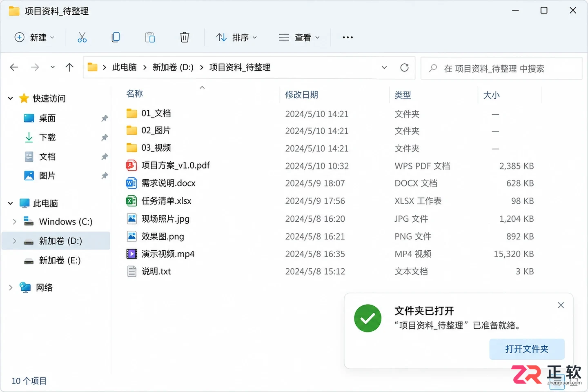The image size is (588, 392).
Task: Select the 说明.txt text file icon
Action: coord(131,272)
